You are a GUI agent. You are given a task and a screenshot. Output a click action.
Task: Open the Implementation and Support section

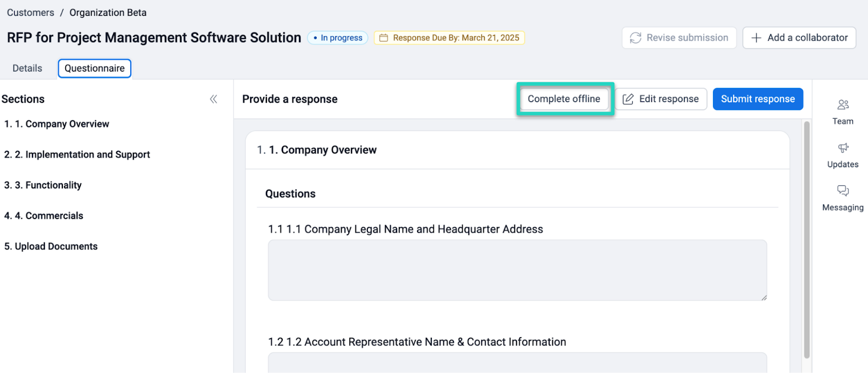coord(77,155)
